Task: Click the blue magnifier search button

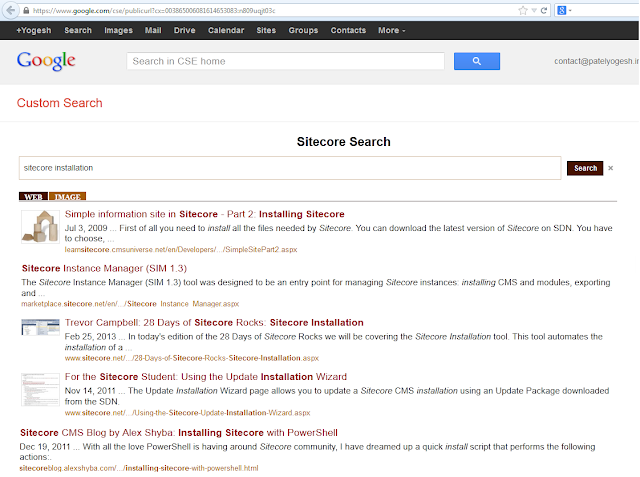Action: pyautogui.click(x=477, y=61)
